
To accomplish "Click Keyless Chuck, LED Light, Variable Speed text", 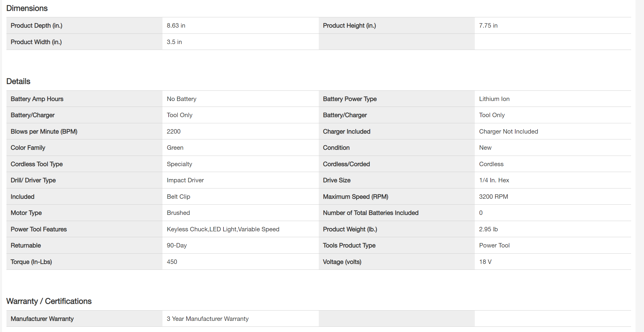I will (x=223, y=229).
